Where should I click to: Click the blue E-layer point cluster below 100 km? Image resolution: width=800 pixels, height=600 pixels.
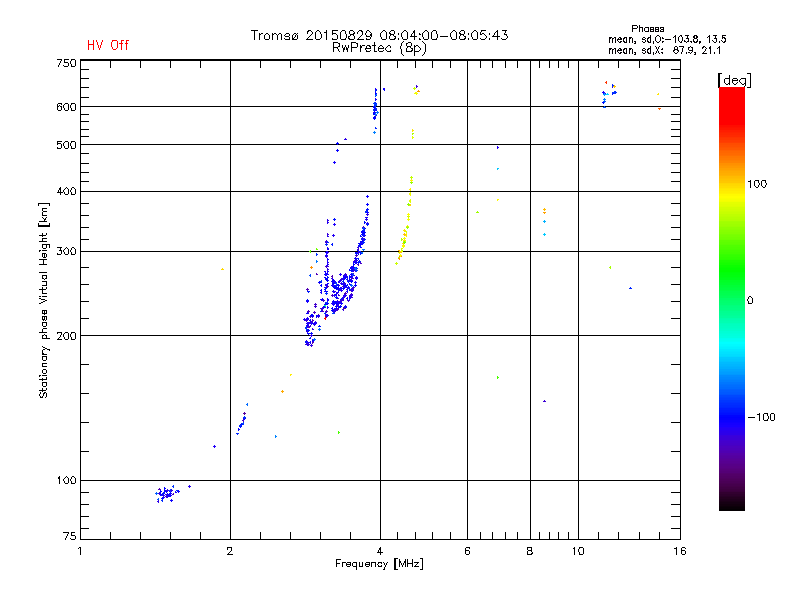click(167, 493)
